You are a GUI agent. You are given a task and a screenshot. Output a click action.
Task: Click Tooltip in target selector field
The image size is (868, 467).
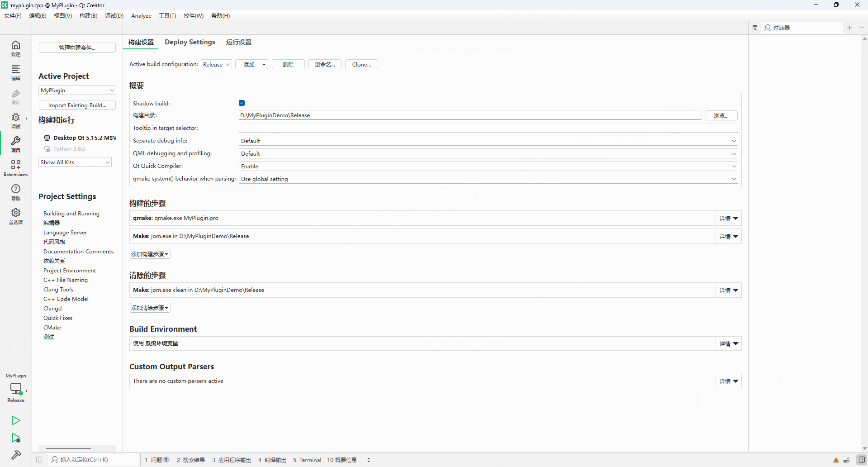tap(489, 129)
